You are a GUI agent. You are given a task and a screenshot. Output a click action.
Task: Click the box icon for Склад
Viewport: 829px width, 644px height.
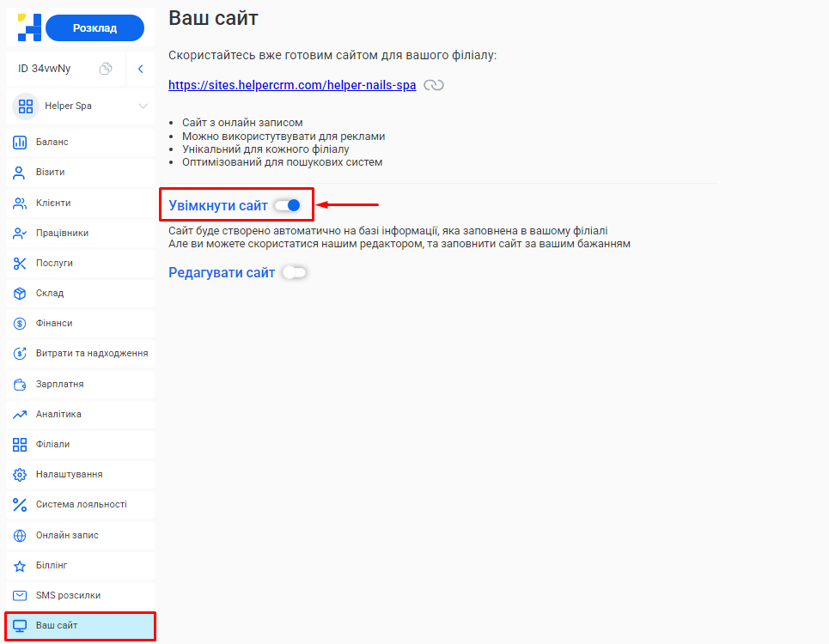[x=20, y=294]
